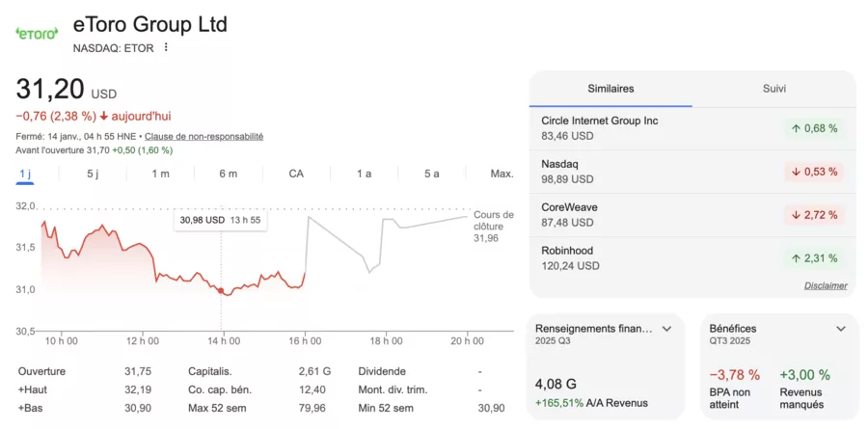The image size is (868, 429).
Task: Click the Max 52 sem value 79,96
Action: click(312, 408)
